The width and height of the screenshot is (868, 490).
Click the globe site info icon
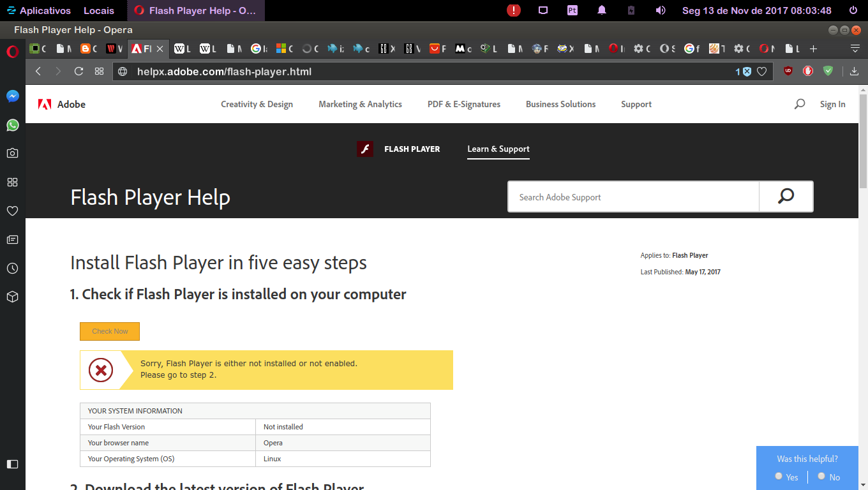point(123,71)
